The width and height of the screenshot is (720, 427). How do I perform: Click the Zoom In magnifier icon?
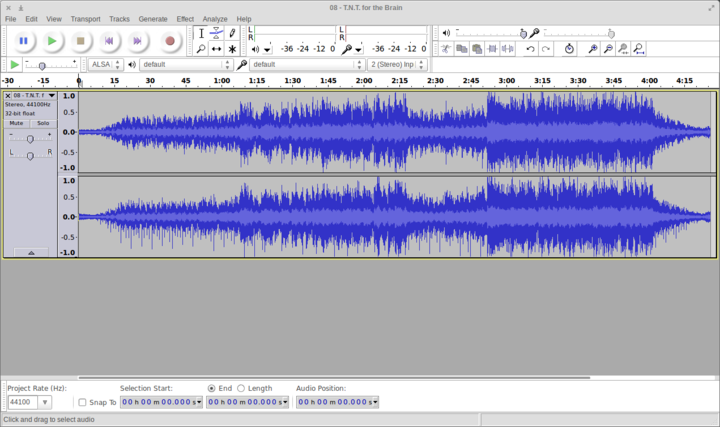point(592,49)
